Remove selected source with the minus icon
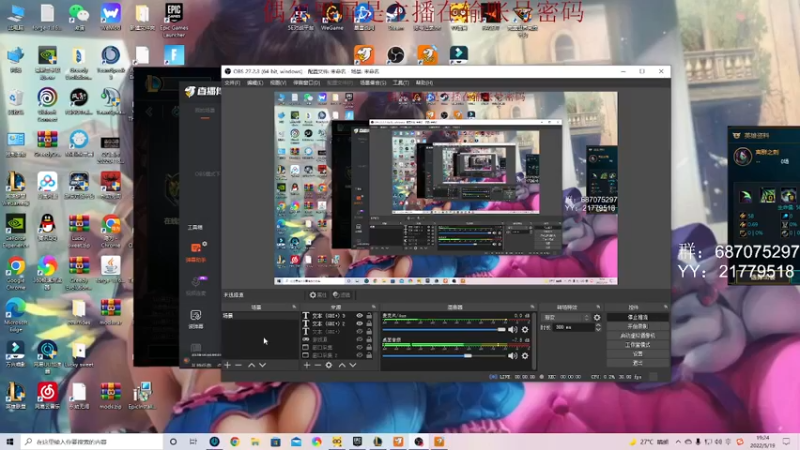The height and width of the screenshot is (450, 800). point(317,365)
